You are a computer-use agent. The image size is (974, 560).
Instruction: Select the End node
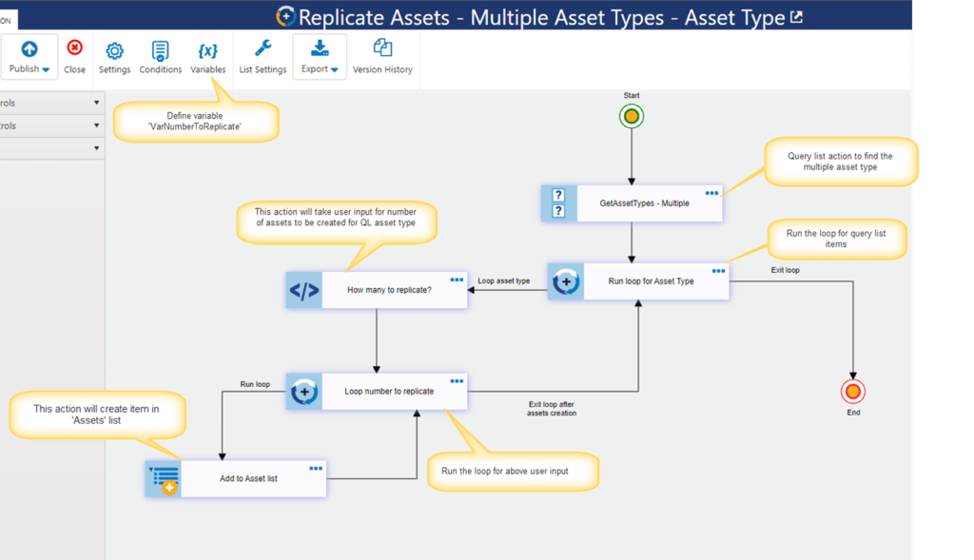click(x=853, y=392)
